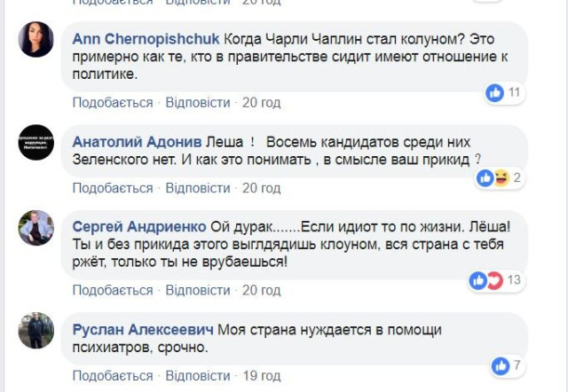Click the 19 год timestamp on Руслан's comment

pyautogui.click(x=262, y=375)
